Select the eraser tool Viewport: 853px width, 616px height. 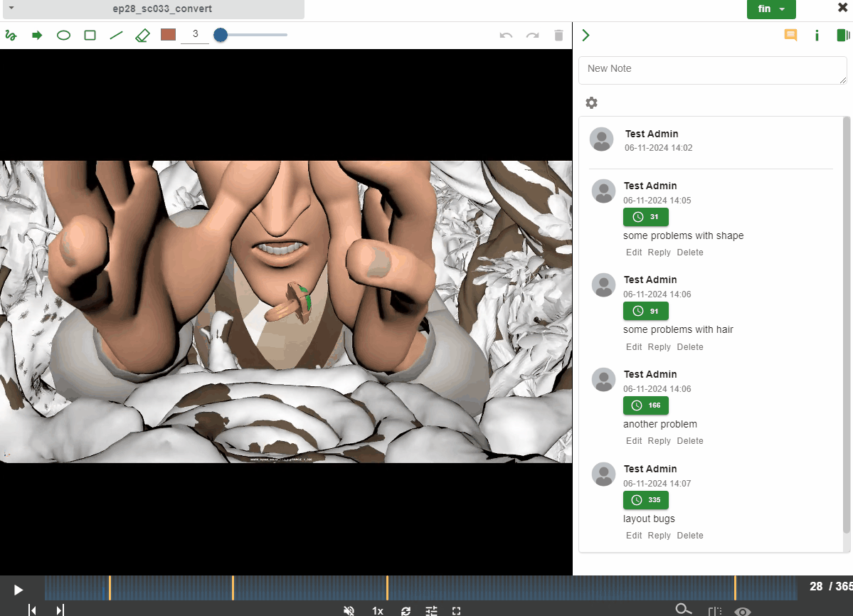[x=142, y=35]
